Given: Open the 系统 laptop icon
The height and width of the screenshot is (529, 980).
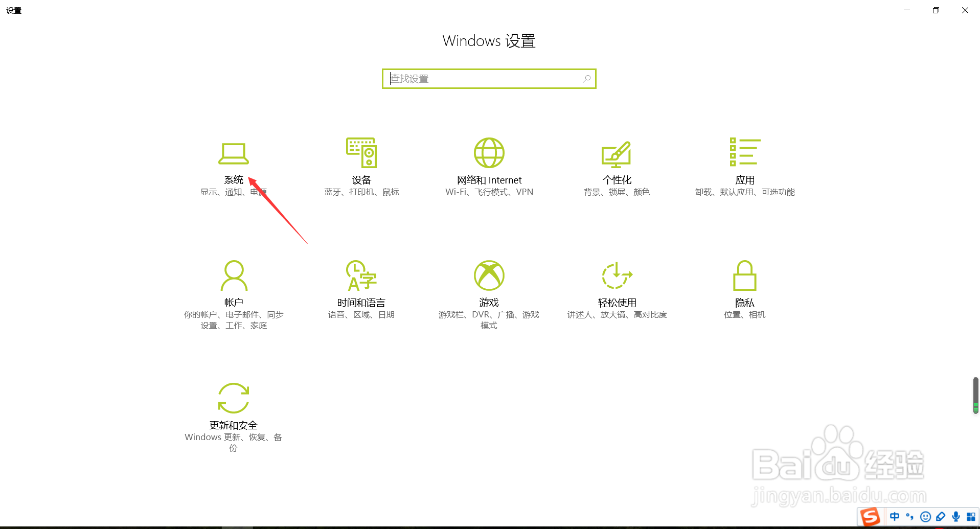Looking at the screenshot, I should tap(234, 153).
